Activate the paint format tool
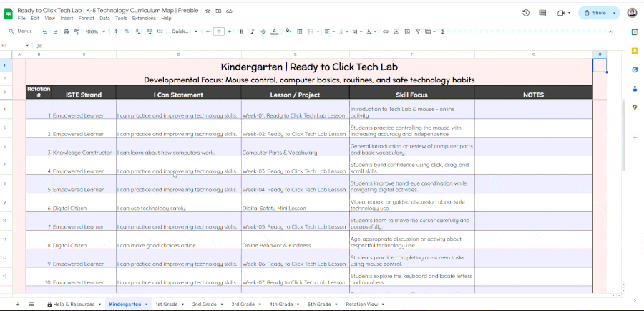Viewport: 644px width, 311px height. (77, 32)
